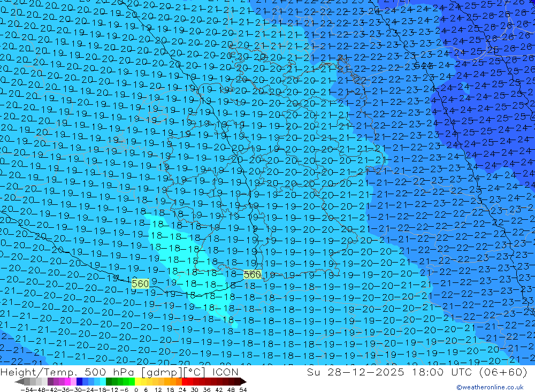Image resolution: width=535 pixels, height=392 pixels.
Task: Pick the bright yellow swatch above 0 in legend
Action: (x=138, y=382)
